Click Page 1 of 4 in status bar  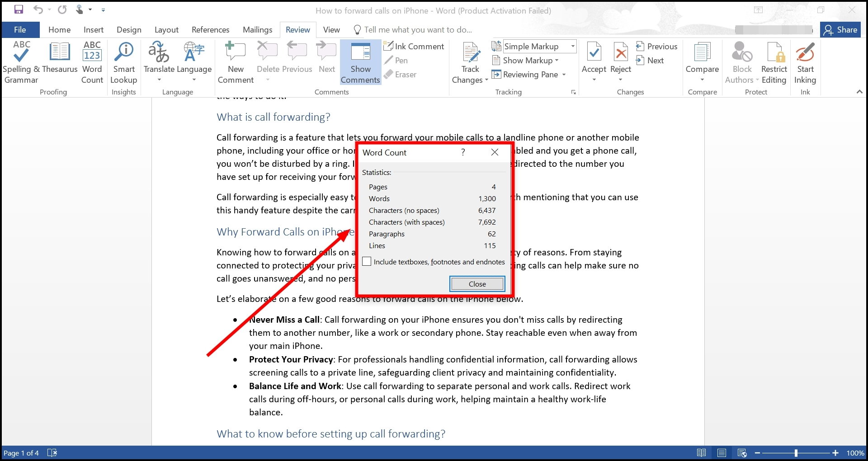[x=21, y=453]
